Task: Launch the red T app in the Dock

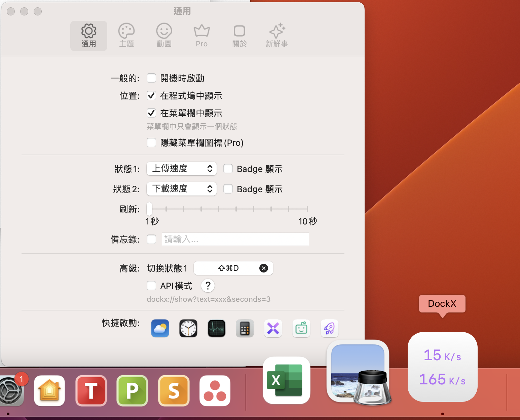Action: 91,391
